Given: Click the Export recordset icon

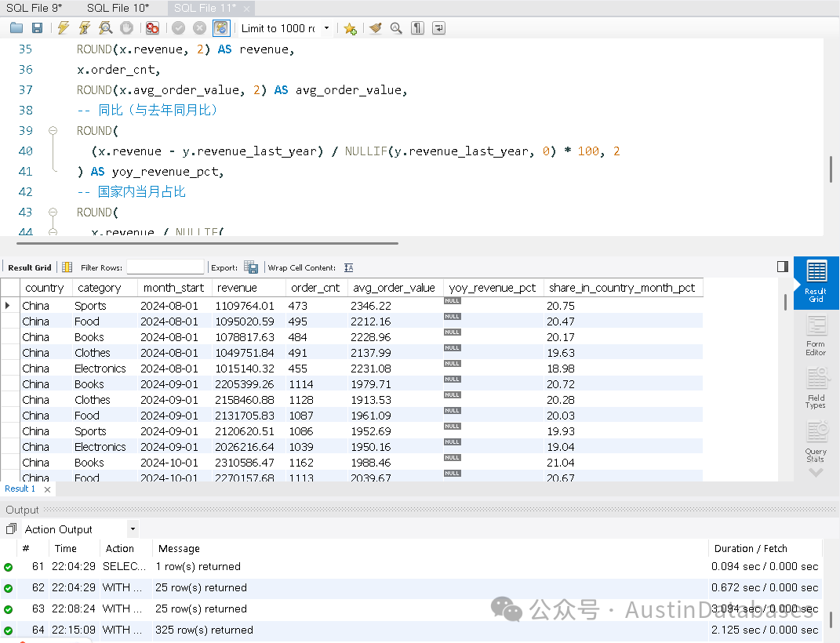Looking at the screenshot, I should click(251, 267).
